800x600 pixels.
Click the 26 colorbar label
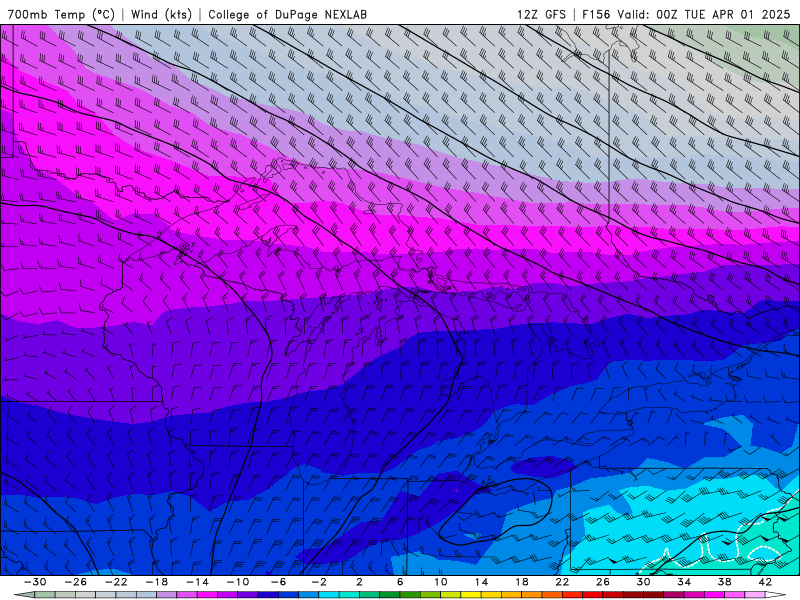point(603,582)
